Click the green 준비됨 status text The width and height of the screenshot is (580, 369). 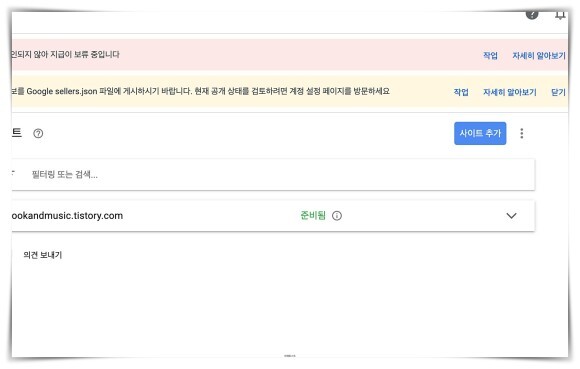point(313,215)
